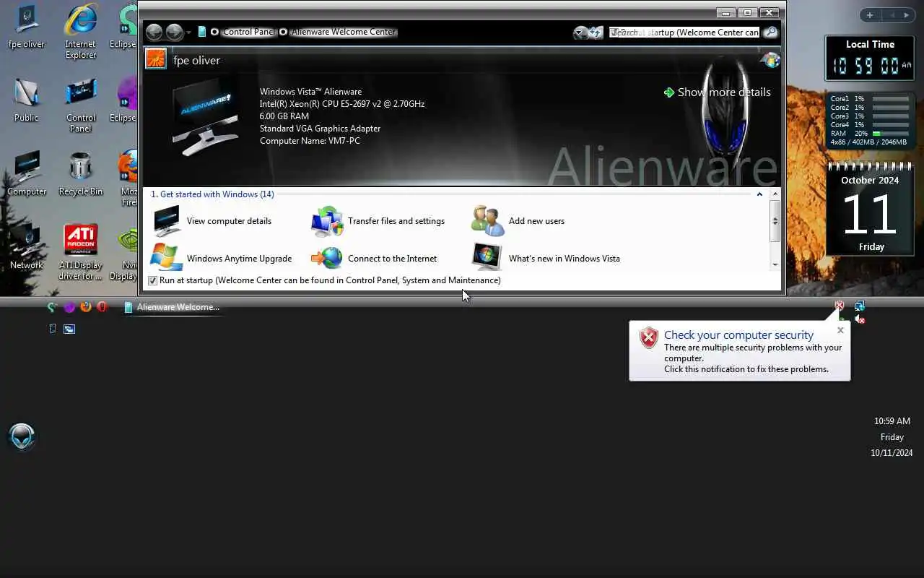Click the Welcome Center scroll up arrow
Image resolution: width=924 pixels, height=578 pixels.
pyautogui.click(x=775, y=194)
